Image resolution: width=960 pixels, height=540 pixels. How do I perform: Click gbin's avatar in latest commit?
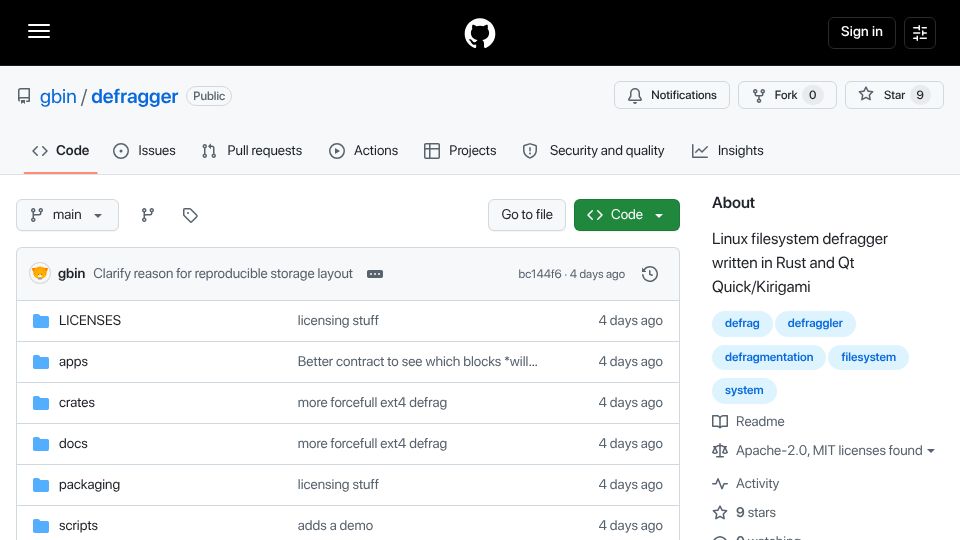pyautogui.click(x=40, y=273)
